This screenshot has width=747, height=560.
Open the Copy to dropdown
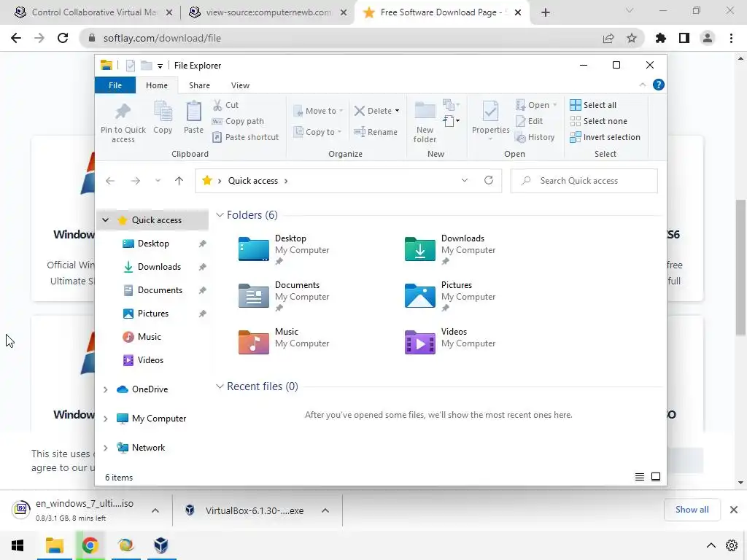318,132
